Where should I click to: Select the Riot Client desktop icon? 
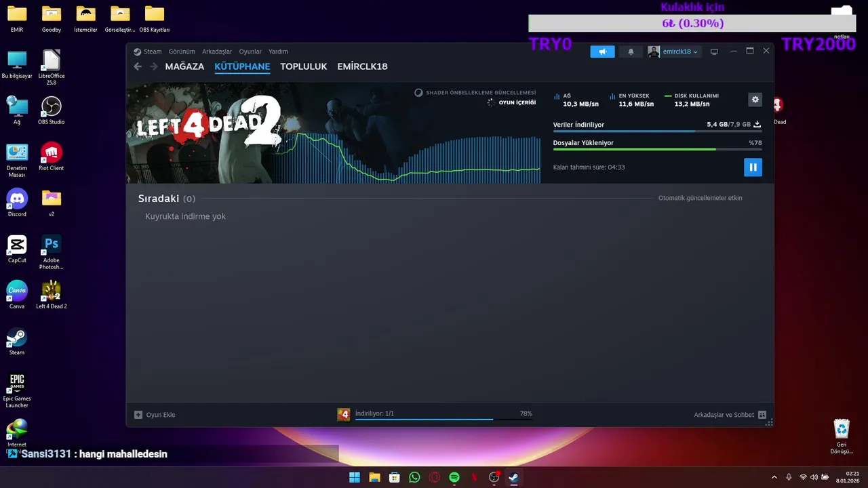(52, 157)
